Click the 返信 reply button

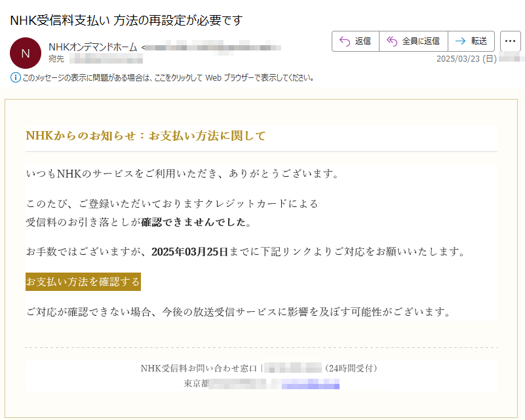tap(355, 41)
